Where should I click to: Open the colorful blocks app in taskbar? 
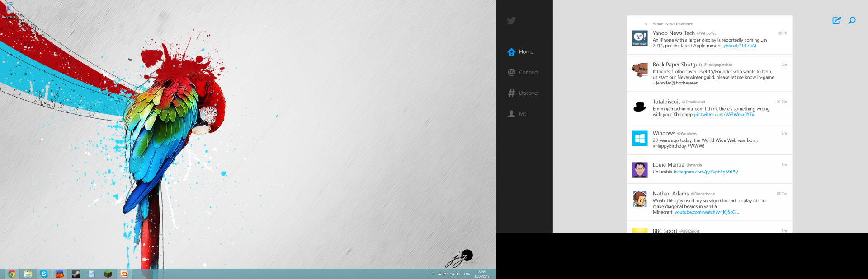pyautogui.click(x=60, y=274)
